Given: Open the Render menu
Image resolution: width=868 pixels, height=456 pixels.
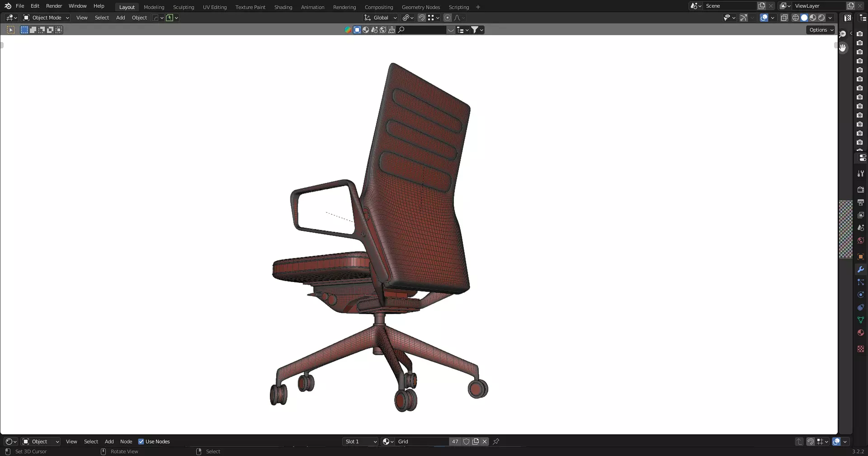Looking at the screenshot, I should click(x=54, y=6).
